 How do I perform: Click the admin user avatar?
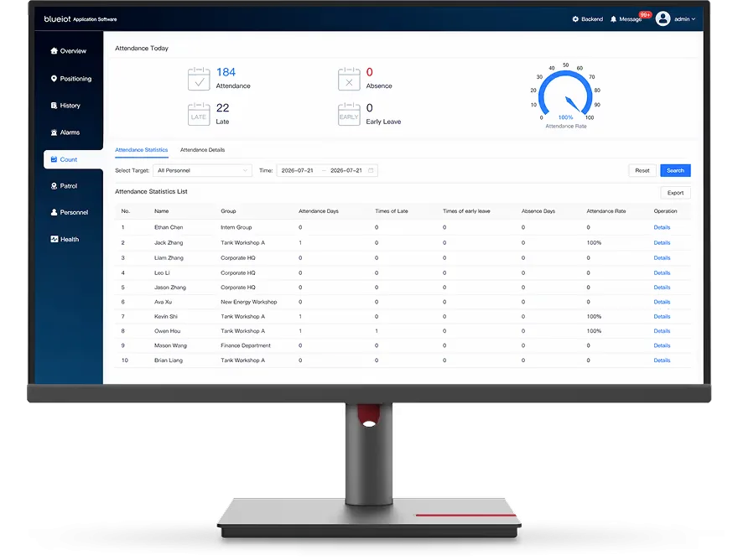[663, 18]
